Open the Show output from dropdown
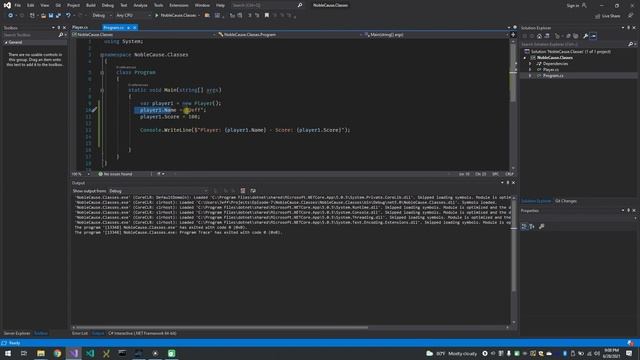 (x=158, y=191)
